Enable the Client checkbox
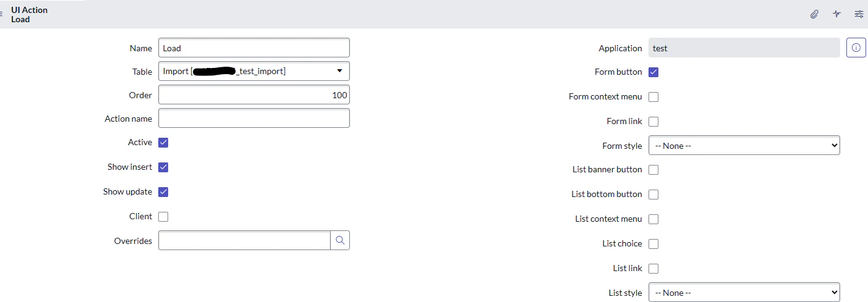This screenshot has height=302, width=868. click(163, 217)
